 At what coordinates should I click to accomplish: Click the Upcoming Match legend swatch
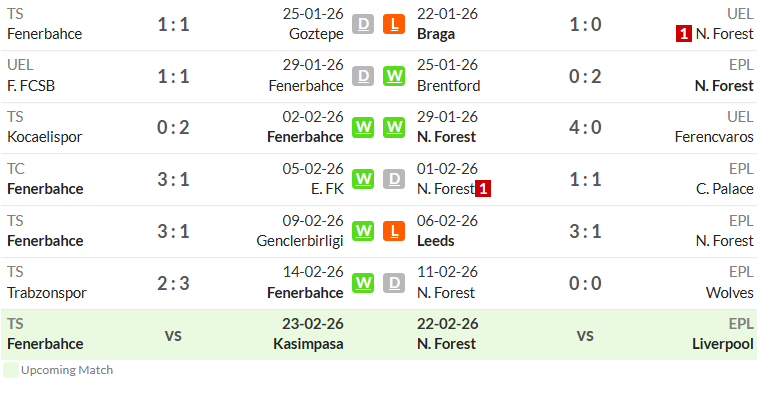[x=11, y=370]
